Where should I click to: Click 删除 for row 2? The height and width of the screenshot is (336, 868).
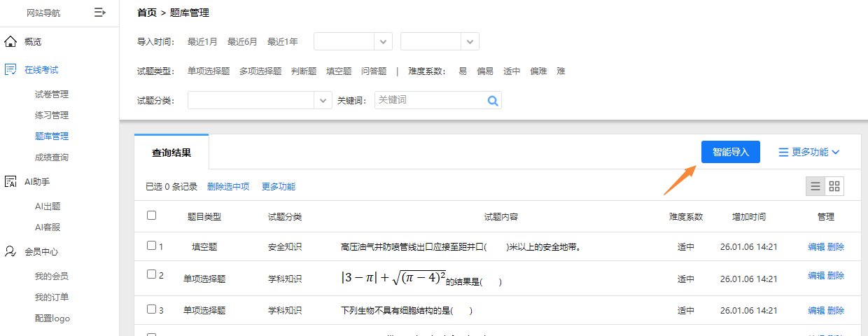point(836,276)
